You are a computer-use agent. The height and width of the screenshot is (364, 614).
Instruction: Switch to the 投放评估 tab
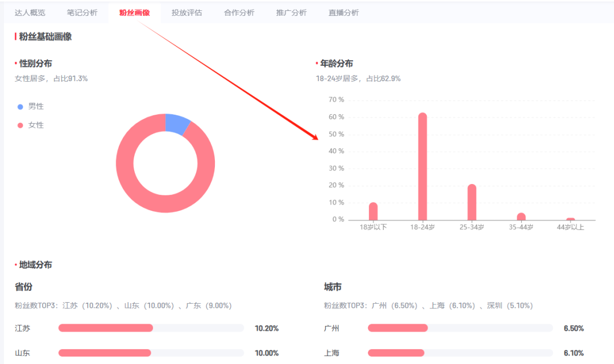pos(186,12)
